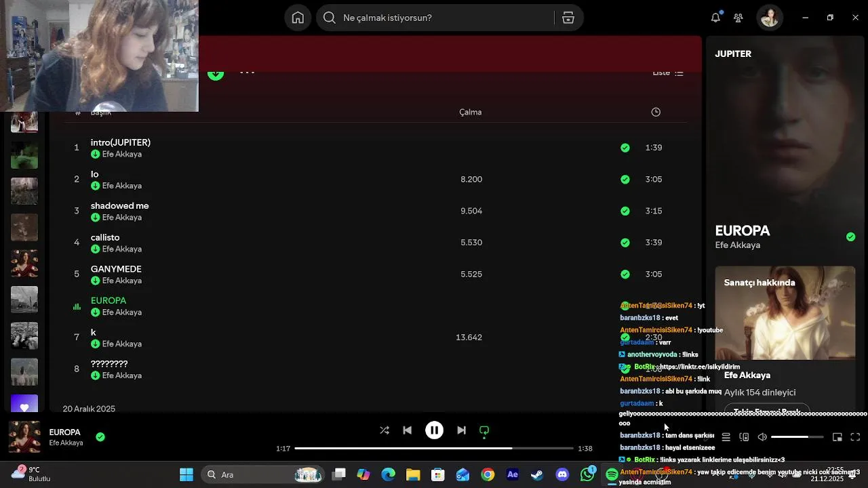Open the profile avatar menu
The width and height of the screenshot is (868, 488).
click(x=770, y=18)
